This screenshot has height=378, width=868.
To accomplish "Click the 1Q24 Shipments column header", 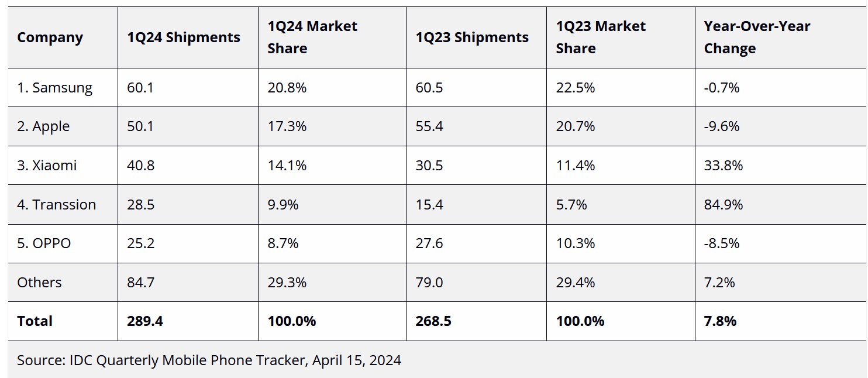I will pyautogui.click(x=184, y=37).
